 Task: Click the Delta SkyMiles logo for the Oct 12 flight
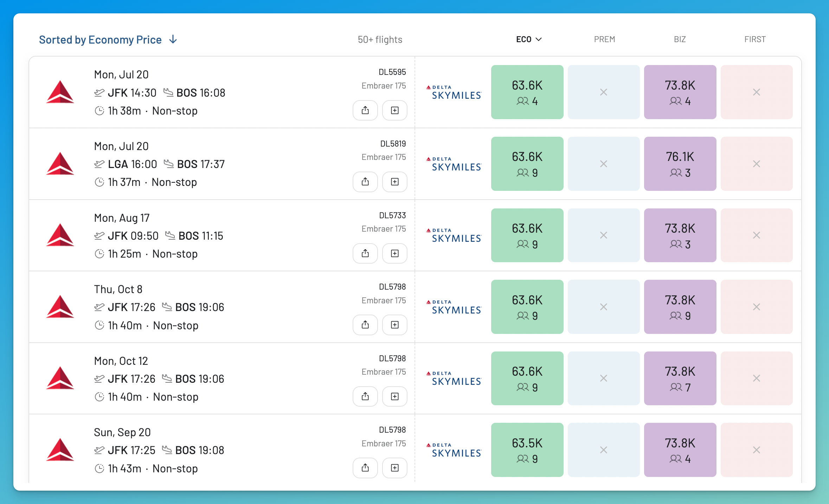(454, 379)
